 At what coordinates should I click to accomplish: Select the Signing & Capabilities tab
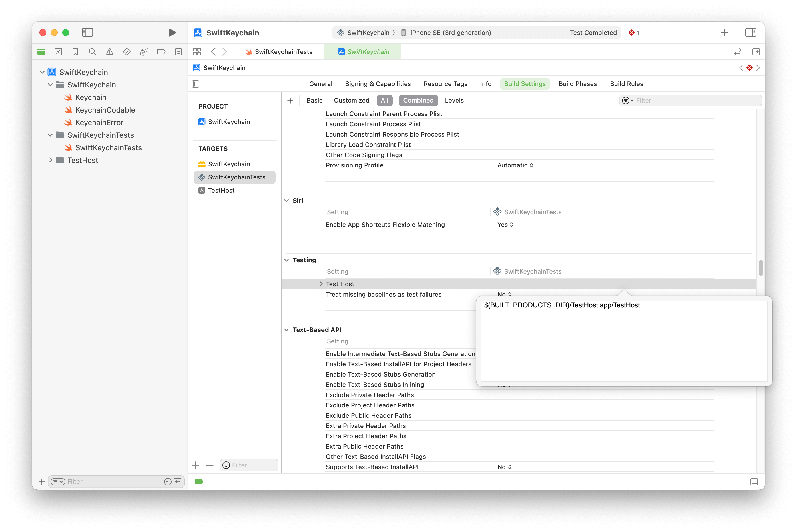tap(378, 83)
